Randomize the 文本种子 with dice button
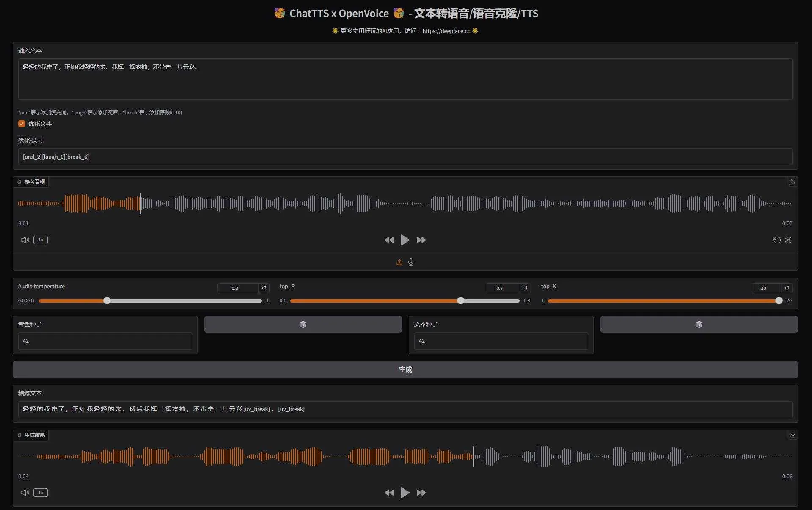Image resolution: width=812 pixels, height=510 pixels. [x=699, y=324]
